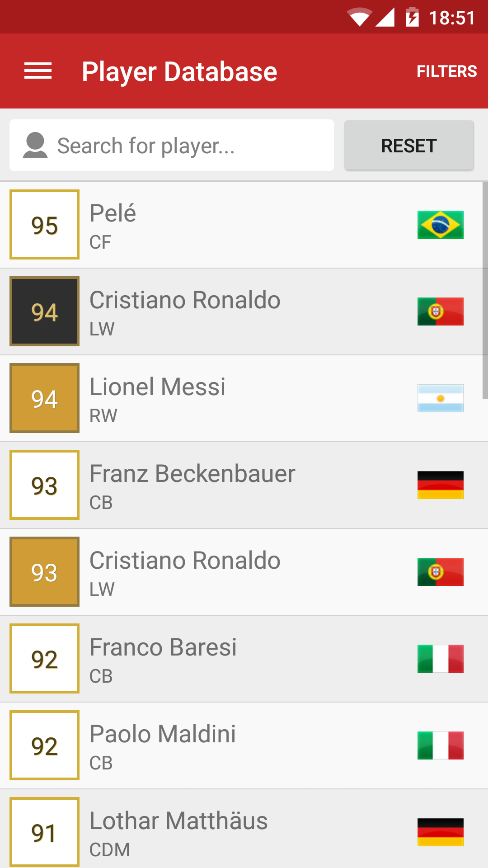Image resolution: width=488 pixels, height=868 pixels.
Task: Tap the Player Database title
Action: click(179, 71)
